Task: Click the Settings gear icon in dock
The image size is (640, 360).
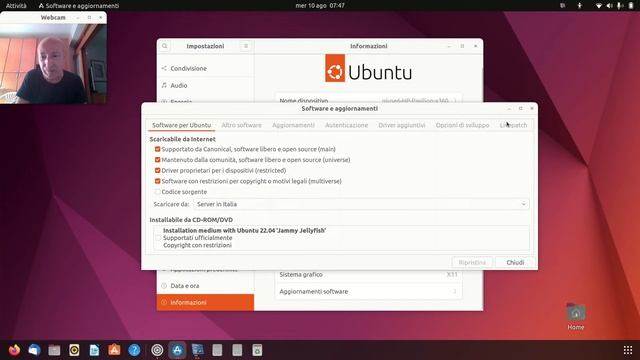Action: 157,350
